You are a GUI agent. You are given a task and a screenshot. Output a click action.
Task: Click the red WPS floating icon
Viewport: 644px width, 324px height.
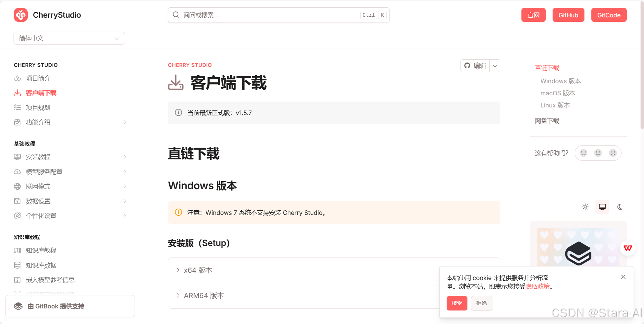628,248
